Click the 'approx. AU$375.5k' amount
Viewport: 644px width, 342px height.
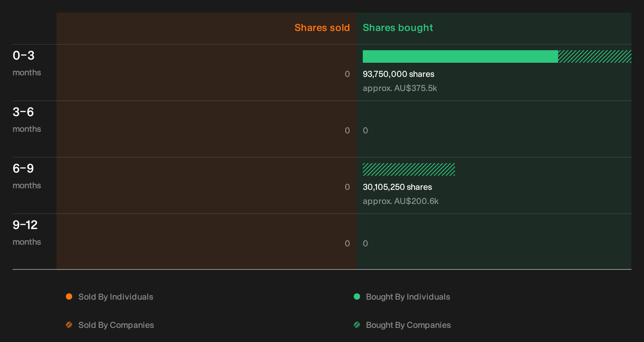(400, 88)
